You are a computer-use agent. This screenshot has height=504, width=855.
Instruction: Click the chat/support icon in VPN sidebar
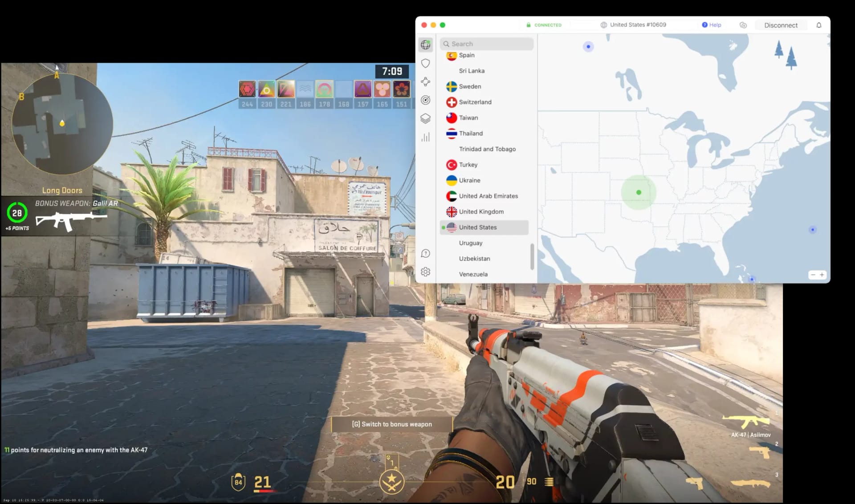point(426,253)
